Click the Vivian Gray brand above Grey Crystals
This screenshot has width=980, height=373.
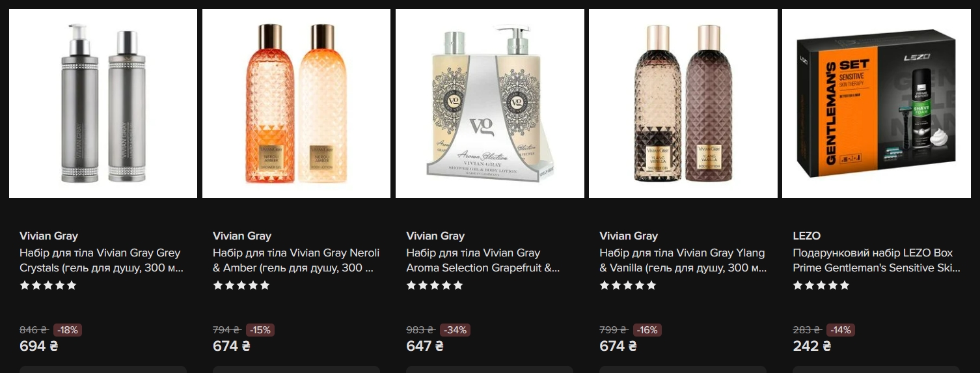click(49, 236)
